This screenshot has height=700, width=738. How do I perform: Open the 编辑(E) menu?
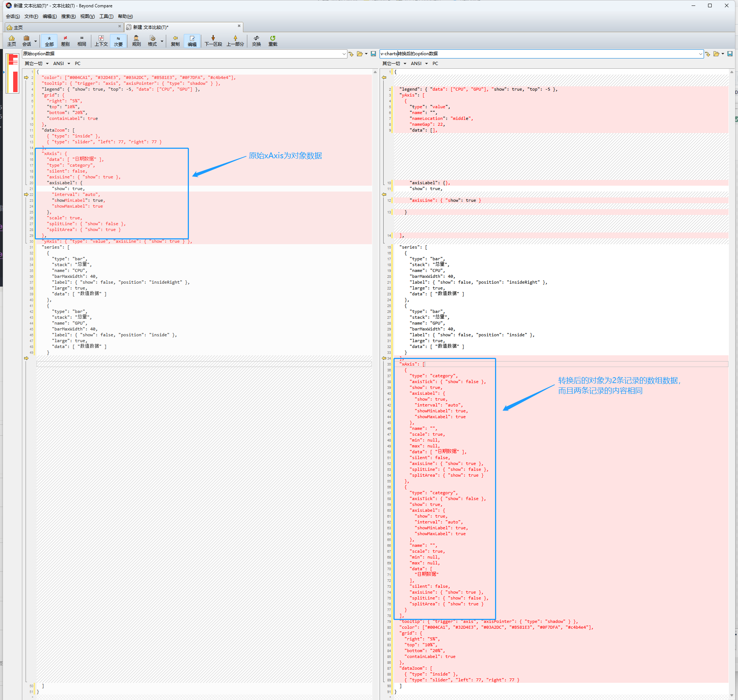coord(50,16)
